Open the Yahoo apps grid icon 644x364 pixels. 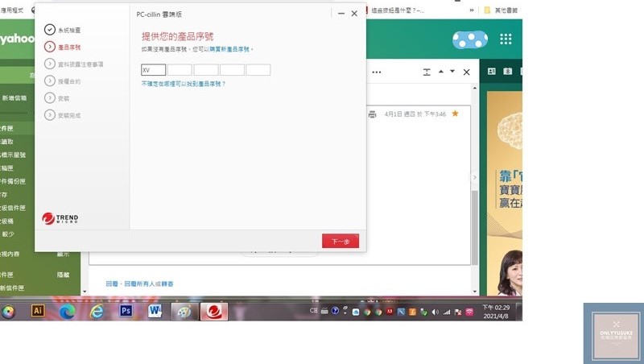506,39
